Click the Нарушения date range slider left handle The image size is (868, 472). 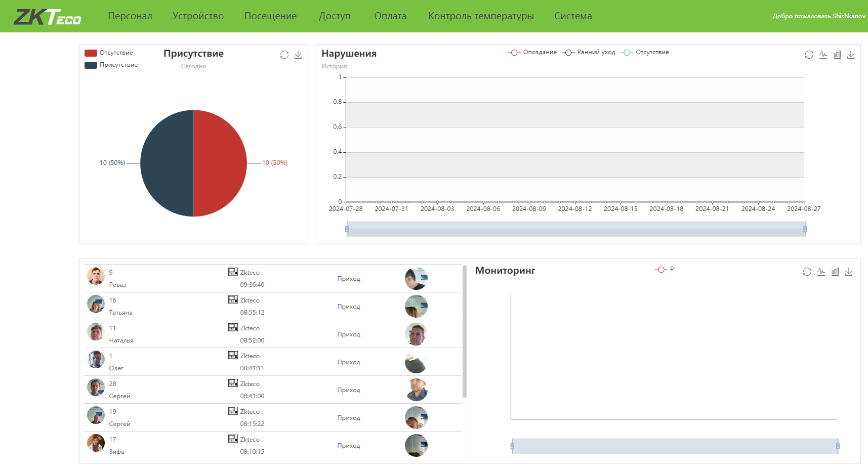tap(347, 229)
